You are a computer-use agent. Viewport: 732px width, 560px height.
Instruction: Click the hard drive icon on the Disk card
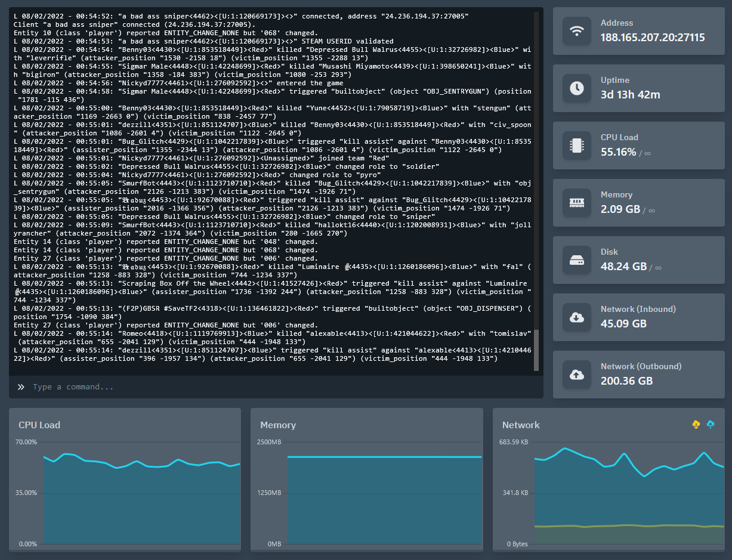pos(577,260)
